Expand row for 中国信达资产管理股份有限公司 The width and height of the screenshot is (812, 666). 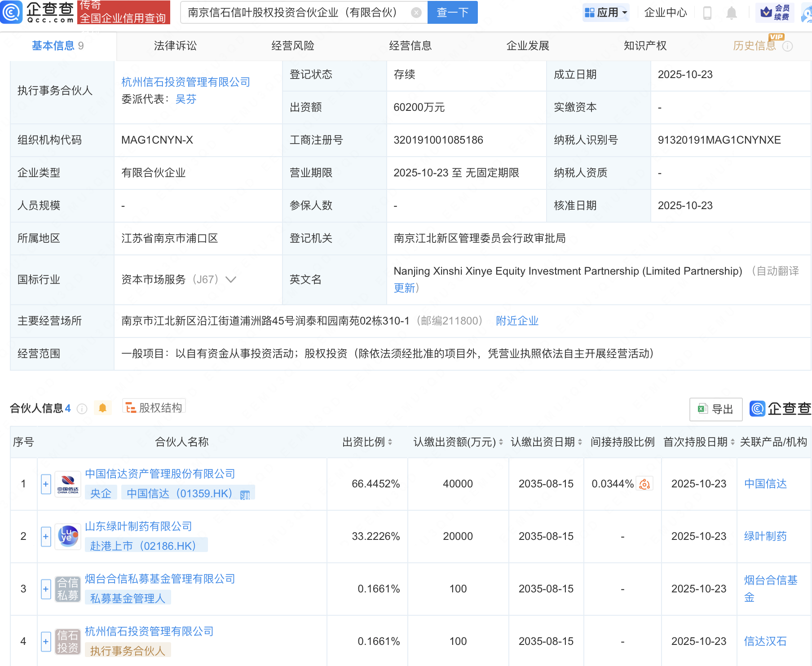click(x=46, y=484)
